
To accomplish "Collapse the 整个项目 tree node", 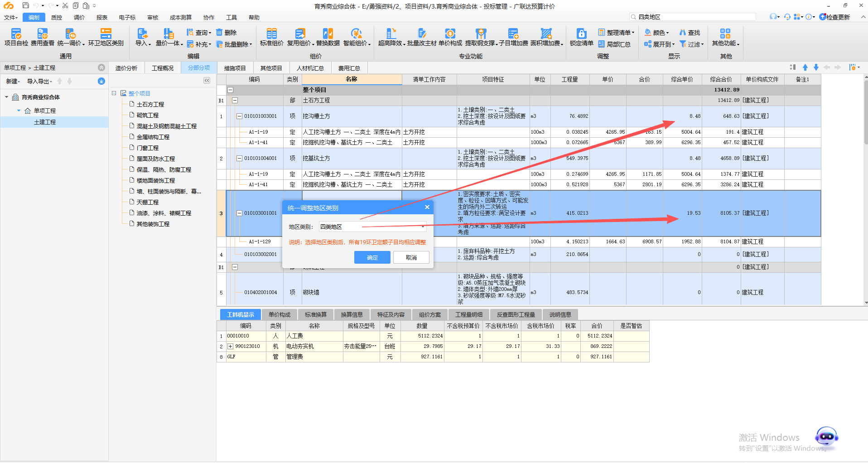I will [114, 93].
